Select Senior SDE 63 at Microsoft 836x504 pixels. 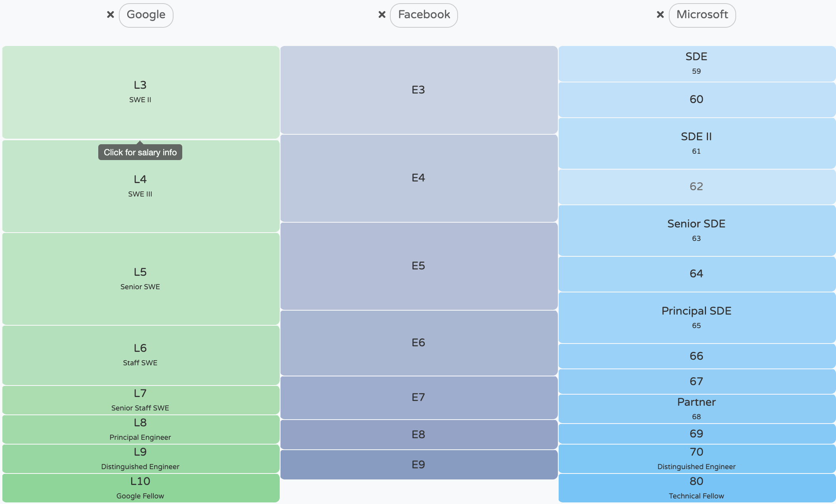click(x=696, y=230)
